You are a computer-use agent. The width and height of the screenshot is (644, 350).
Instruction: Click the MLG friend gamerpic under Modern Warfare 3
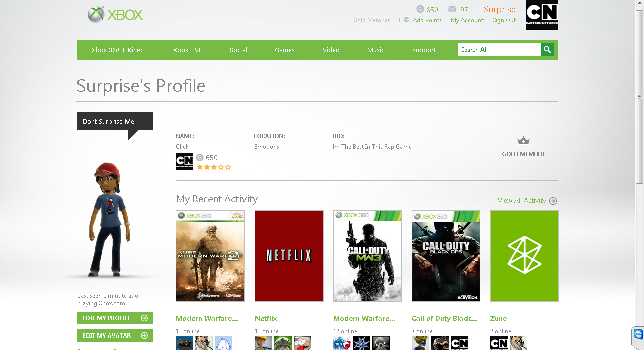coord(342,343)
